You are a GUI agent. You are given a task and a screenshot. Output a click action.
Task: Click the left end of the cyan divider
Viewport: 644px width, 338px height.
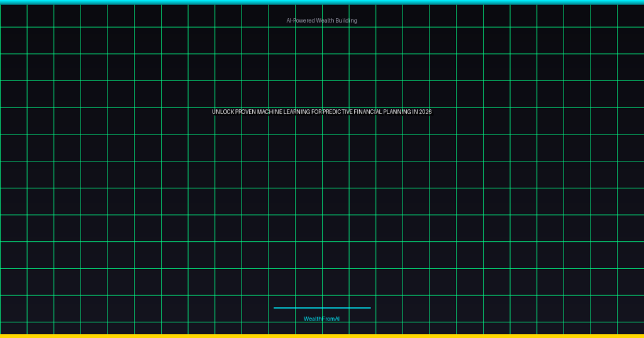point(275,308)
